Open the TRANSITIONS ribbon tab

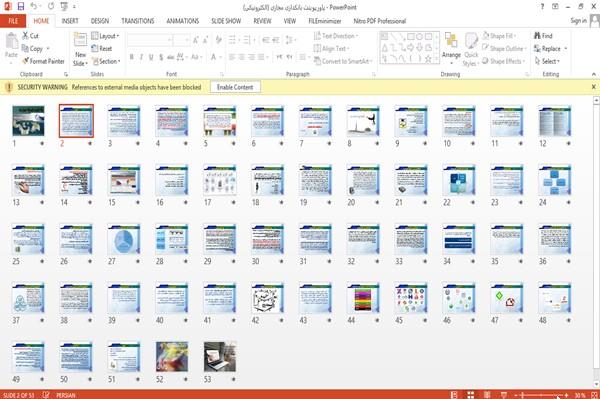point(138,21)
